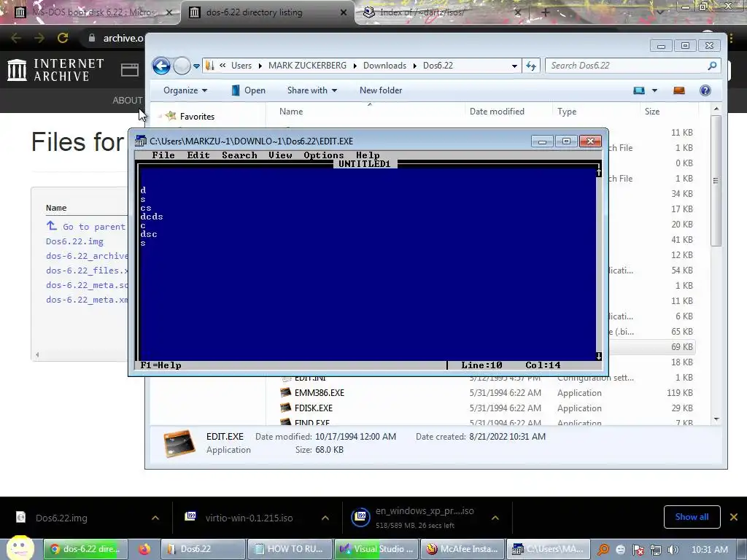Select MARK ZUCKERBERG in the address breadcrumb
The width and height of the screenshot is (747, 560).
pyautogui.click(x=307, y=66)
